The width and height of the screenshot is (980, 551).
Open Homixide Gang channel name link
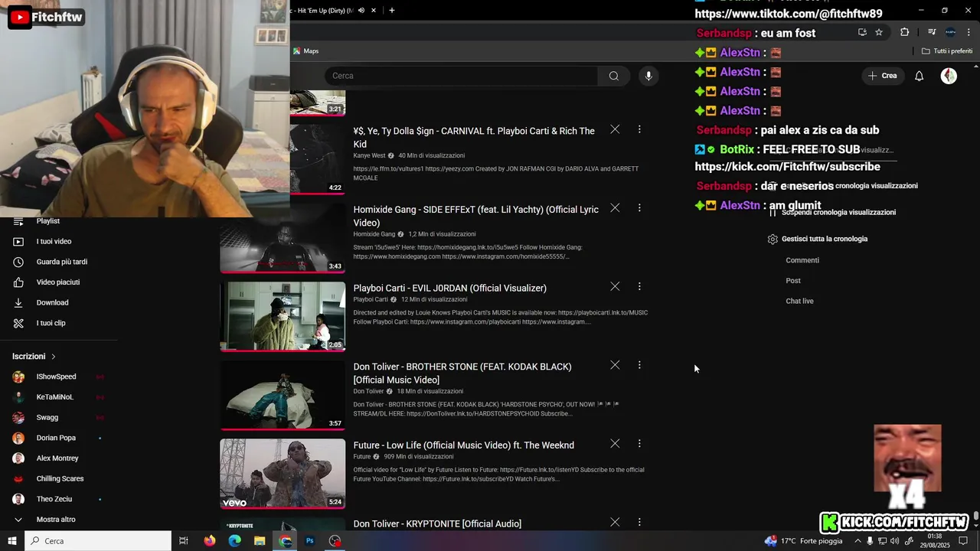[x=374, y=234]
